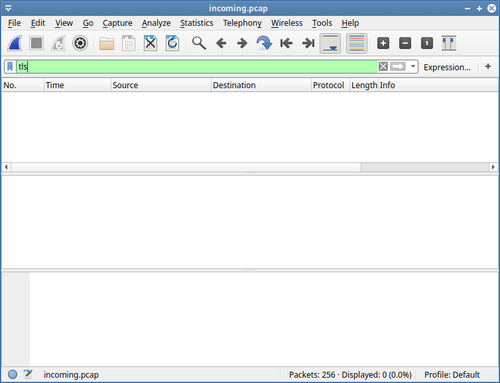
Task: Find a packet magnifier icon
Action: point(199,43)
